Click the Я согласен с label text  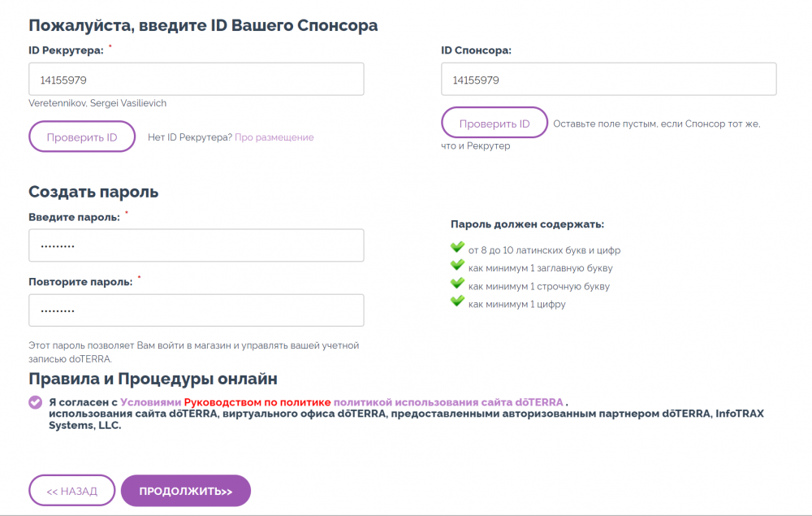84,402
